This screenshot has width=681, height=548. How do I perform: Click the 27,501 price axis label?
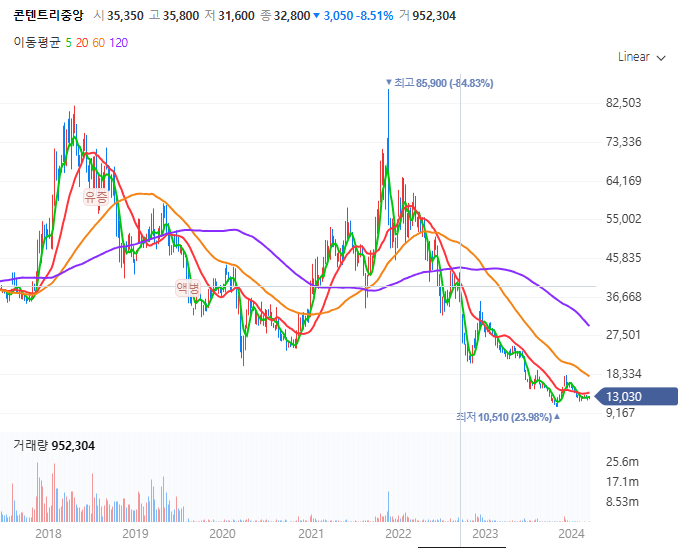pyautogui.click(x=623, y=335)
